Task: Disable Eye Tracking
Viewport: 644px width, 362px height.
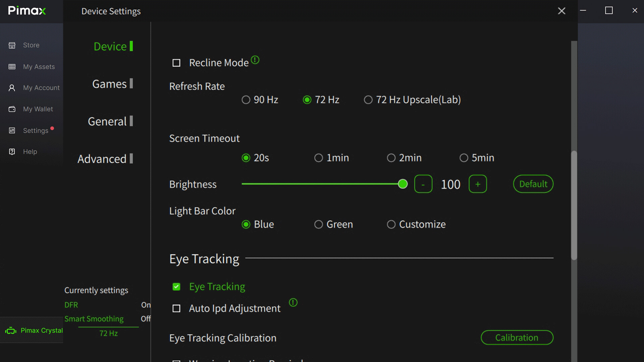Action: tap(176, 287)
